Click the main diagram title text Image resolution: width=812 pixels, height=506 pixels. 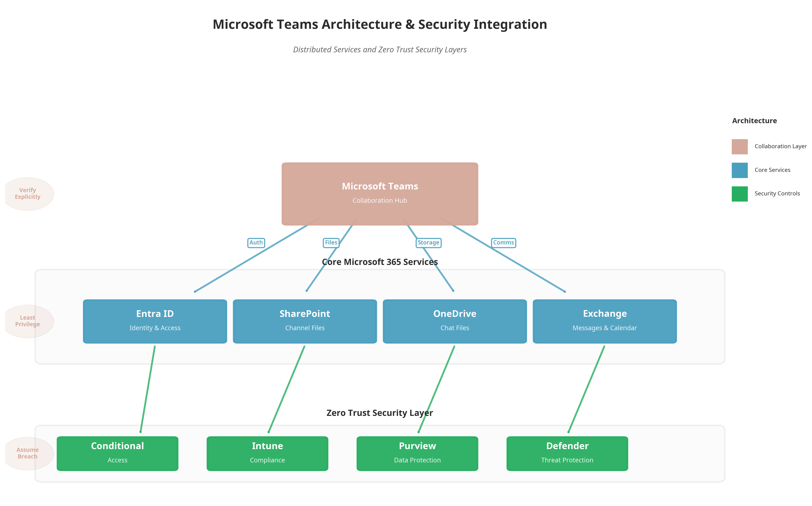click(x=380, y=24)
